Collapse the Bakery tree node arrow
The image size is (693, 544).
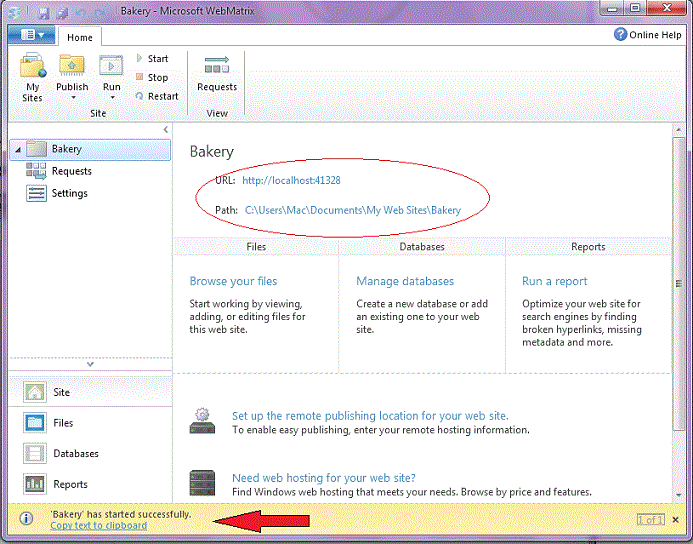[18, 150]
